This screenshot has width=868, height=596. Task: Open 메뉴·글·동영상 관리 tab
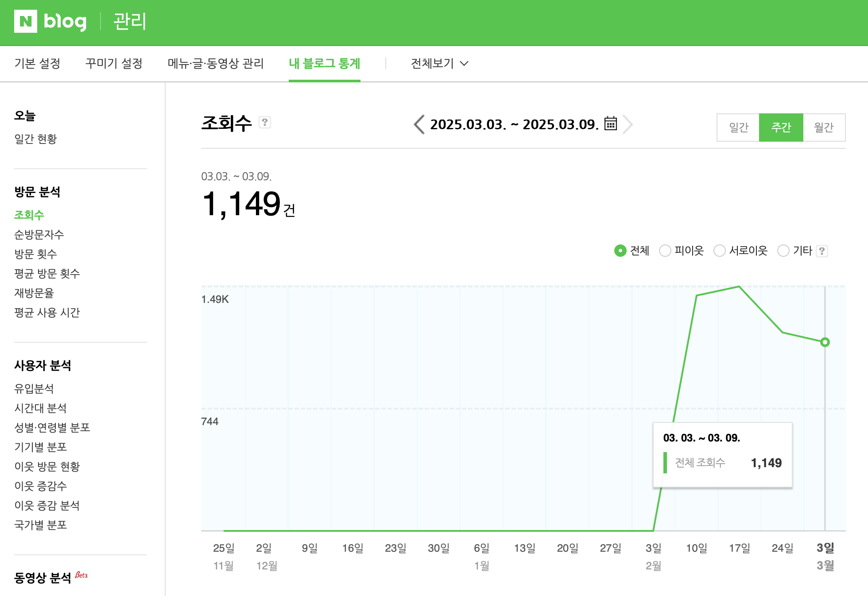coord(216,64)
